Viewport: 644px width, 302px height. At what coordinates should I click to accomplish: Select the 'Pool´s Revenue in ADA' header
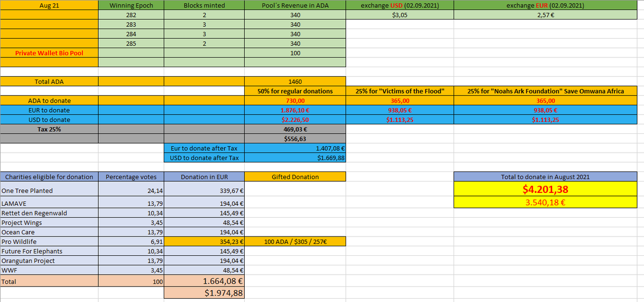295,5
